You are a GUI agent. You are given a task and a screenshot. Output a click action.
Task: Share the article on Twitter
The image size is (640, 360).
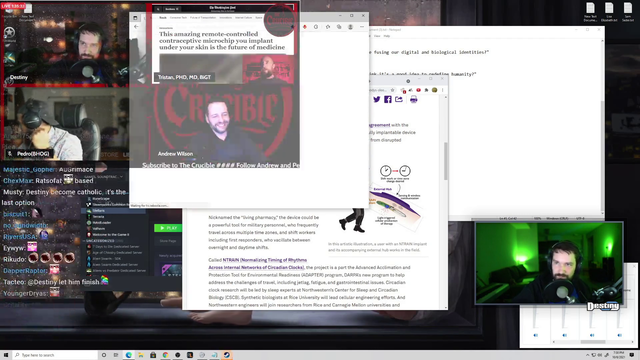[377, 99]
